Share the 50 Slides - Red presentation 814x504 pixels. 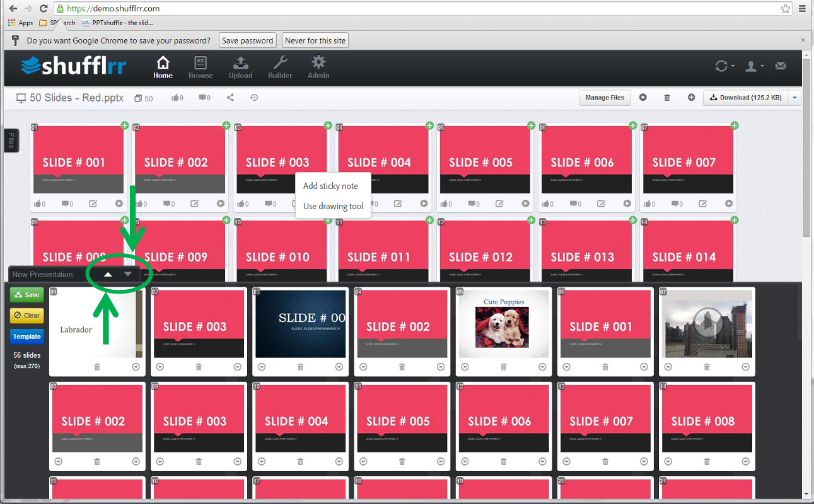(230, 98)
